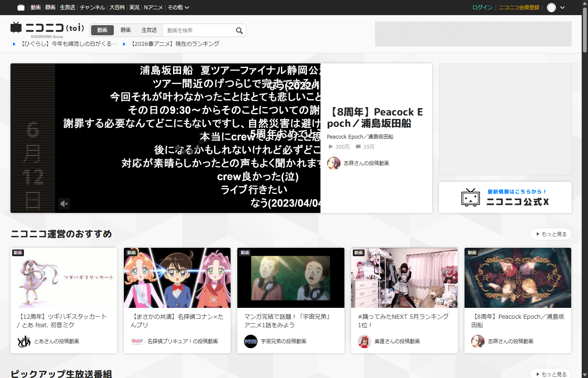Click the ログイン link
This screenshot has height=378, width=588.
click(x=482, y=8)
